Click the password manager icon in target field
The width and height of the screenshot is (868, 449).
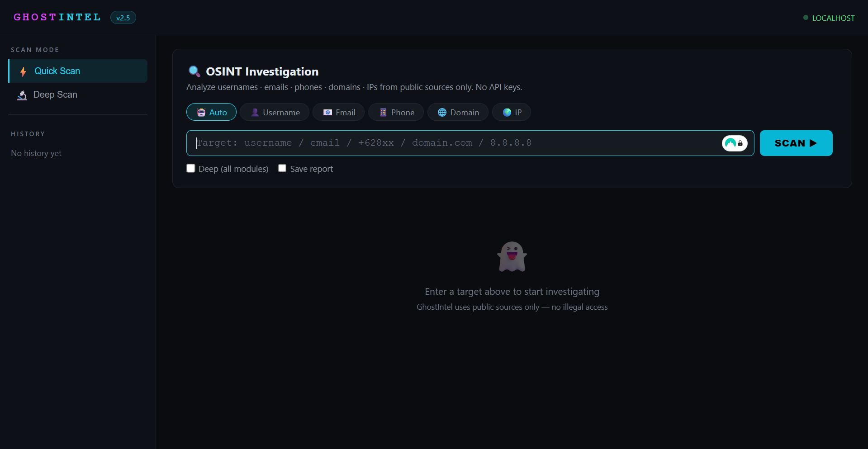[734, 143]
